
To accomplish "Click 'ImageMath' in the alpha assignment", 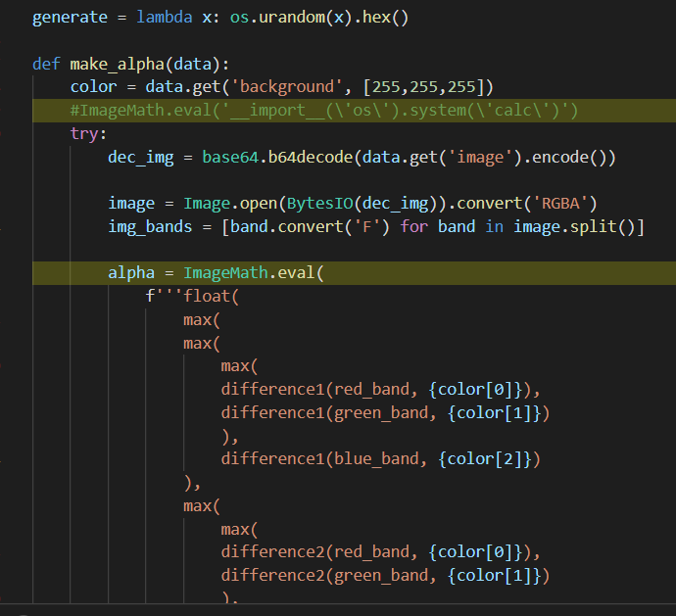I will click(225, 273).
